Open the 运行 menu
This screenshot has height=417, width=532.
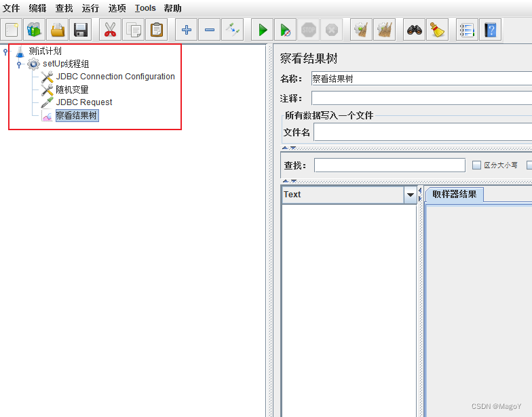(x=91, y=8)
